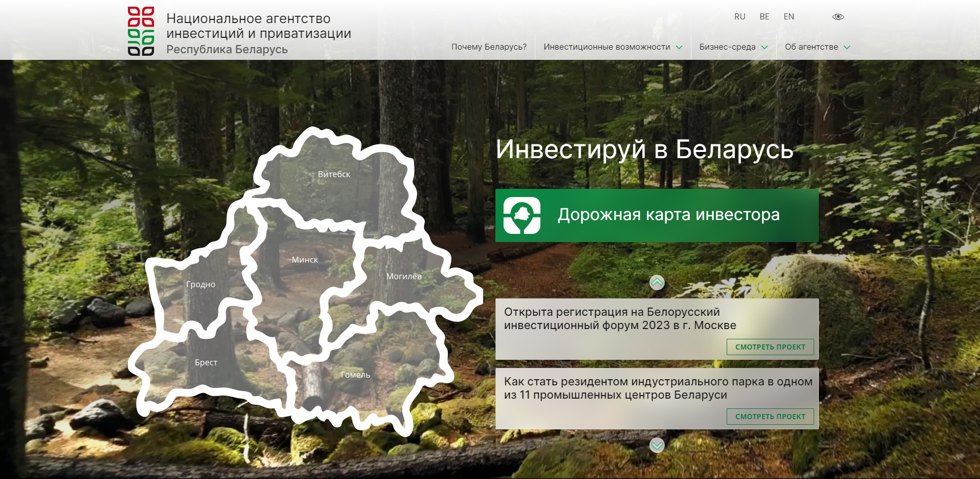Click the investor roadmap map-pin icon
Viewport: 980px width, 479px height.
tap(521, 215)
